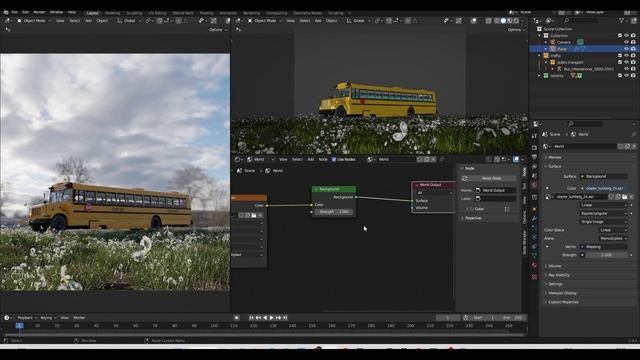The width and height of the screenshot is (640, 360).
Task: Switch right viewport to rendered shading
Action: click(x=516, y=20)
